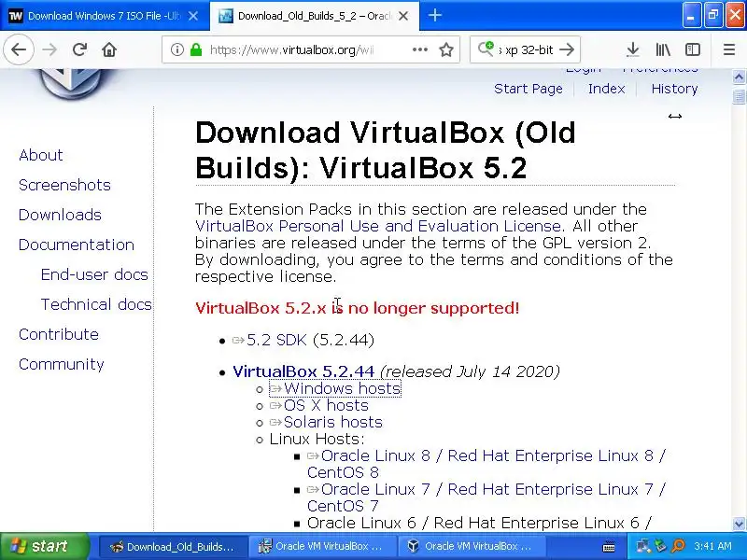Click the search engine magnifier icon
The width and height of the screenshot is (747, 560).
[x=486, y=49]
